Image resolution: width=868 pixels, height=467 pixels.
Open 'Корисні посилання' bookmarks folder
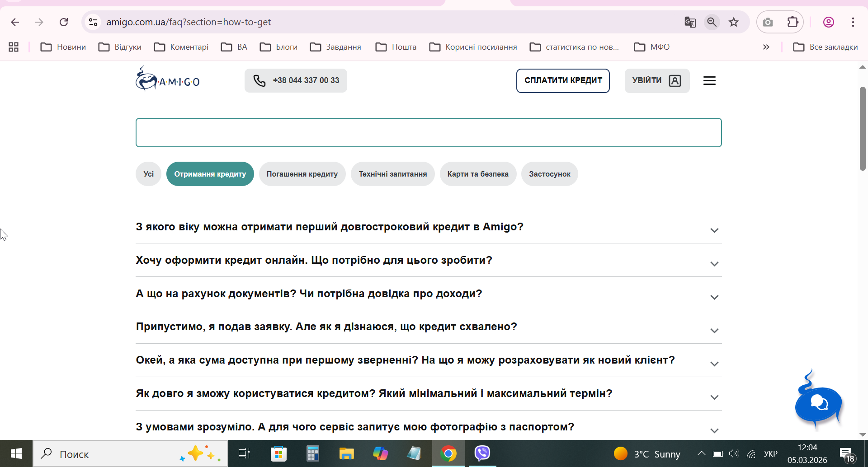click(473, 47)
